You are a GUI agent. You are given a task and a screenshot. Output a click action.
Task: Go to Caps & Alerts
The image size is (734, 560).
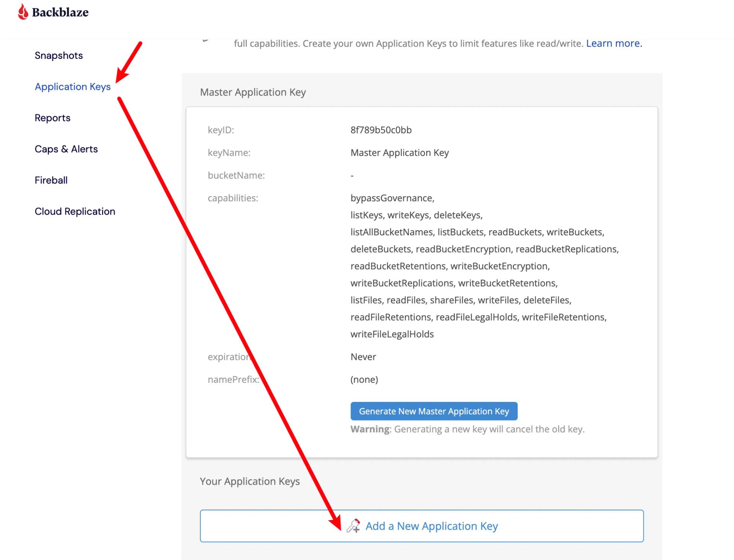[x=66, y=149]
